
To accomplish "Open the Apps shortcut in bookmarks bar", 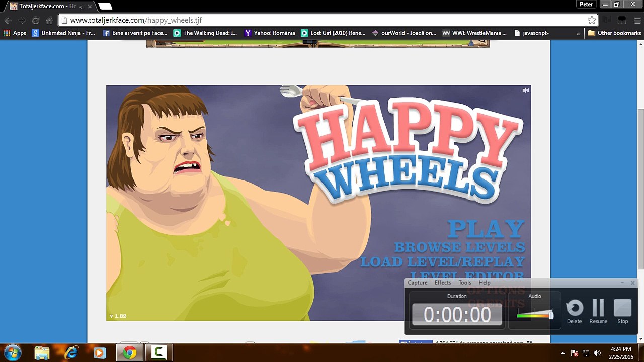I will [15, 33].
